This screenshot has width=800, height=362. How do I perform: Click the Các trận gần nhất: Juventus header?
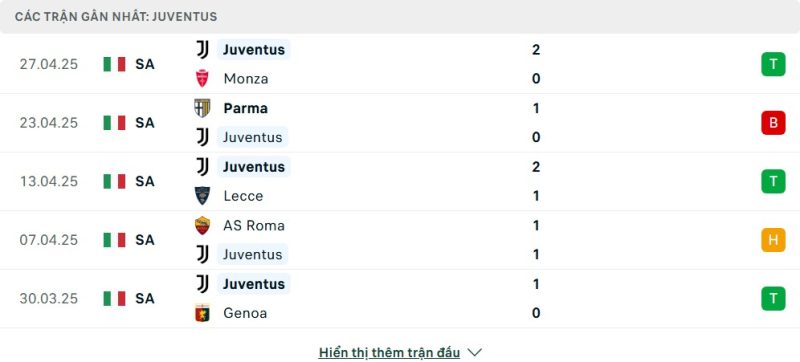116,17
